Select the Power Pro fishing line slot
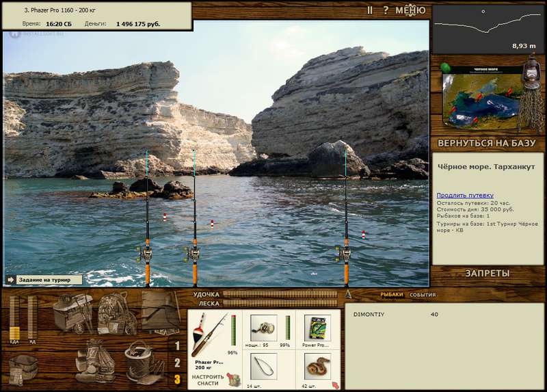Image resolution: width=547 pixels, height=392 pixels. tap(317, 328)
